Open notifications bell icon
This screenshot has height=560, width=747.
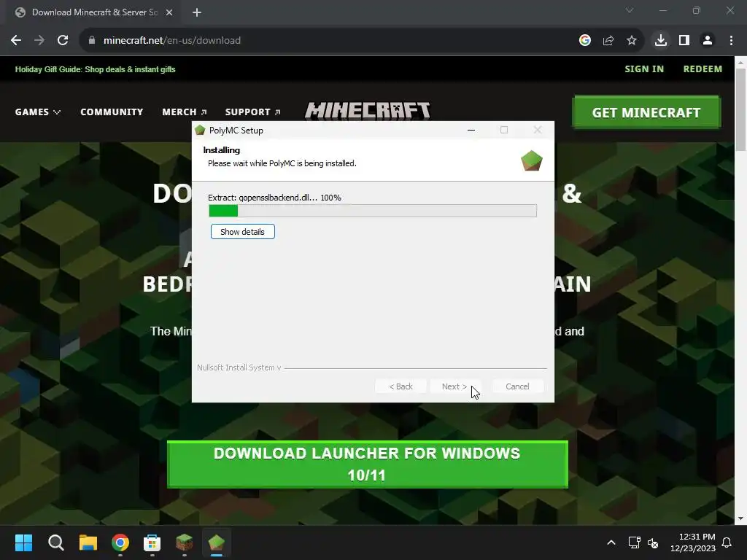point(727,542)
